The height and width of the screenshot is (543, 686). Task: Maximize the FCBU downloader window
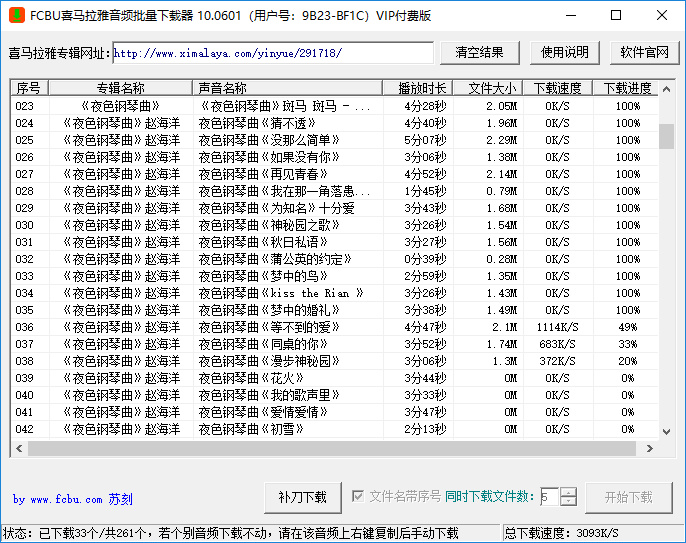616,15
